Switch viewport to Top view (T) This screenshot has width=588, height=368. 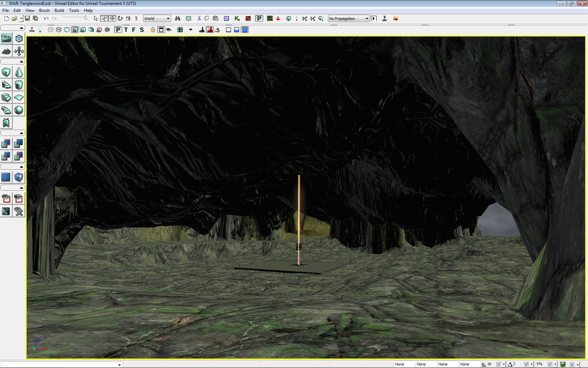click(126, 30)
